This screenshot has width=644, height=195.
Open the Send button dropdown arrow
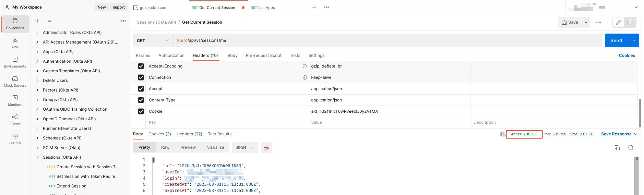tap(634, 40)
